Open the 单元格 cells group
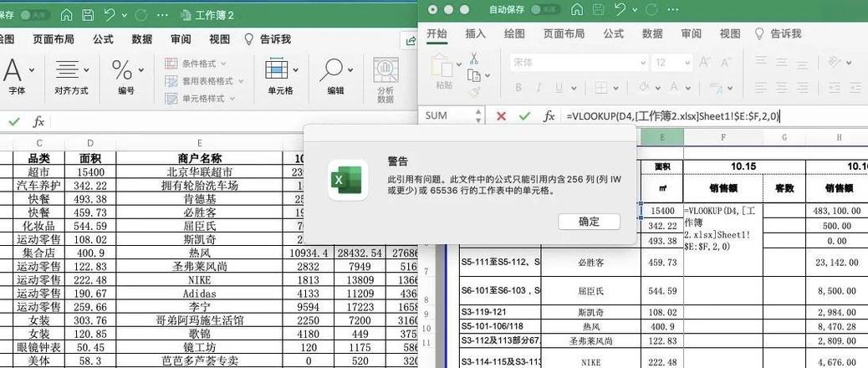The width and height of the screenshot is (868, 368). (281, 77)
